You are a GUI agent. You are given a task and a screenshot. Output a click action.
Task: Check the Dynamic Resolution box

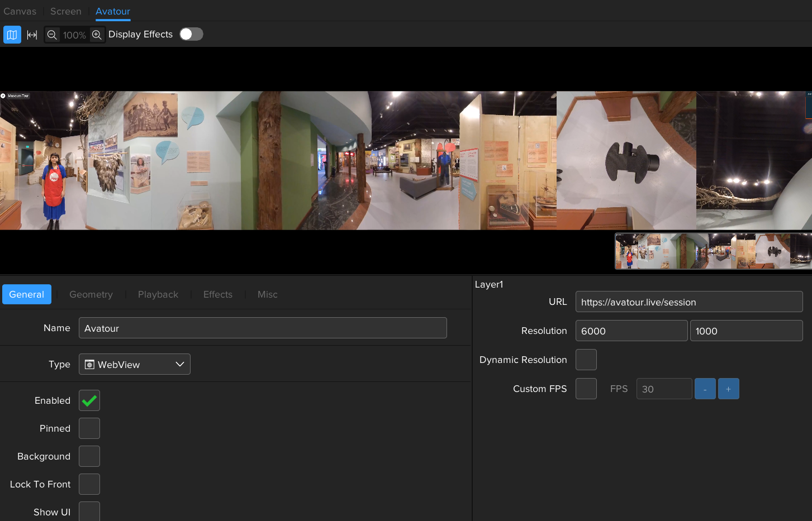click(x=586, y=360)
